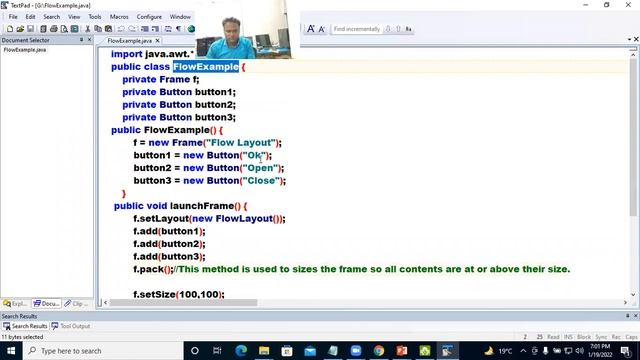Switch to the Document Selector bottom tab
Screen dimensions: 640x360
tap(47, 304)
